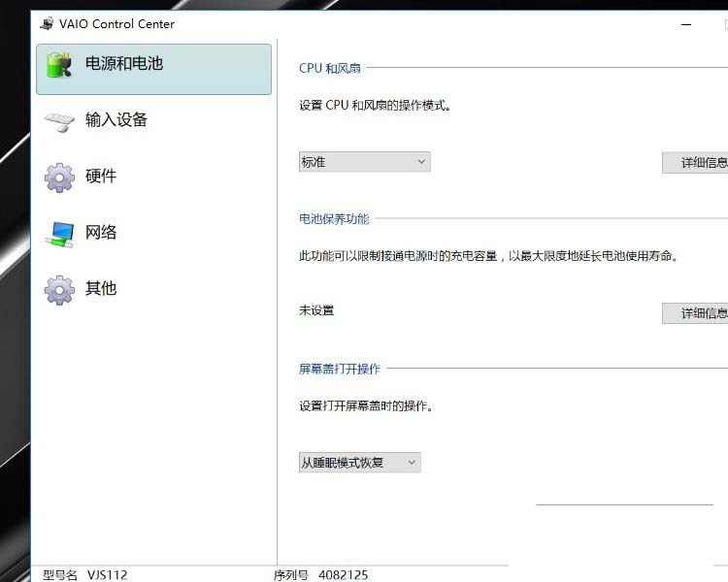Minimize the VAIO Control Center window
The image size is (728, 582).
pos(686,24)
